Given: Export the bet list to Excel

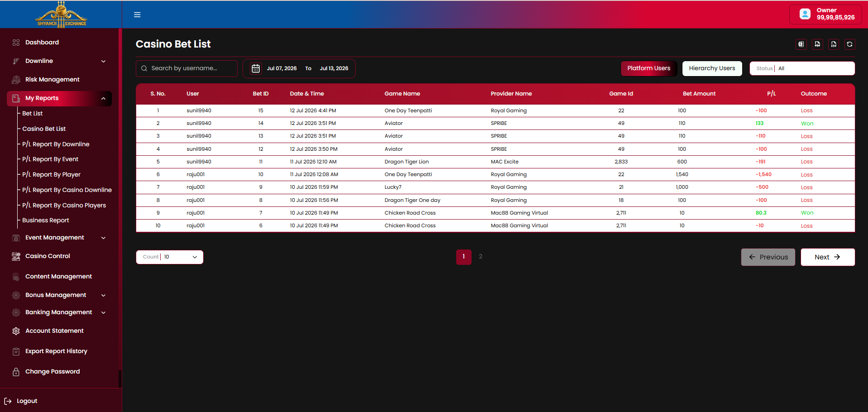Looking at the screenshot, I should [x=801, y=44].
